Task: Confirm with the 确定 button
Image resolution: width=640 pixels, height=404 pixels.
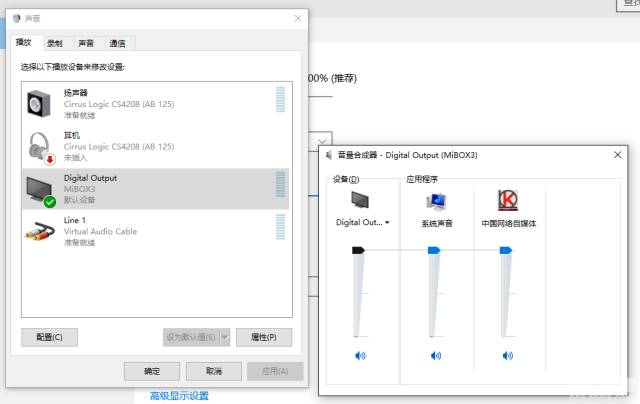Action: click(x=152, y=371)
